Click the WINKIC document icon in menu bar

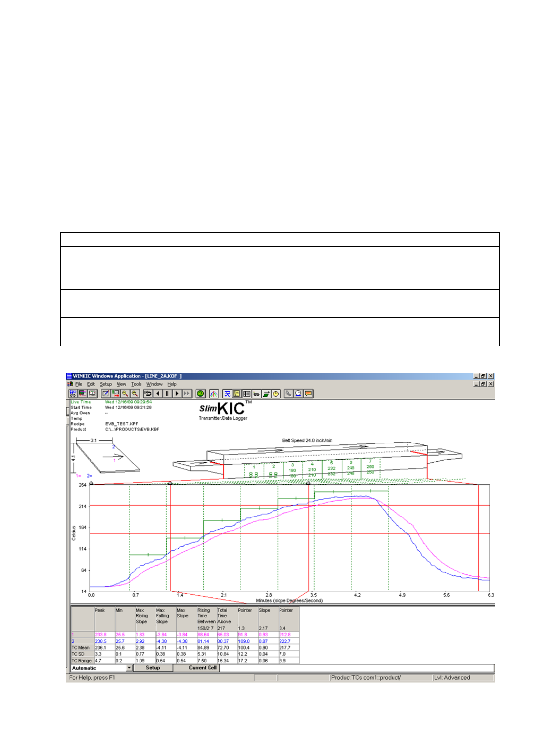(x=70, y=384)
